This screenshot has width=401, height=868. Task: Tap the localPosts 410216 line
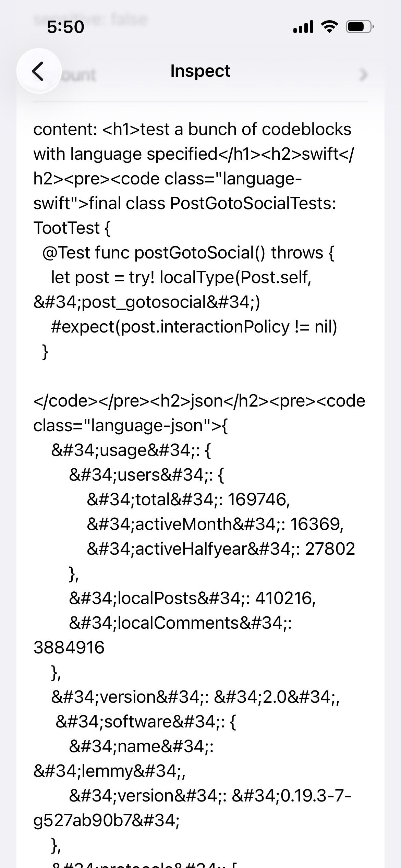(x=192, y=598)
